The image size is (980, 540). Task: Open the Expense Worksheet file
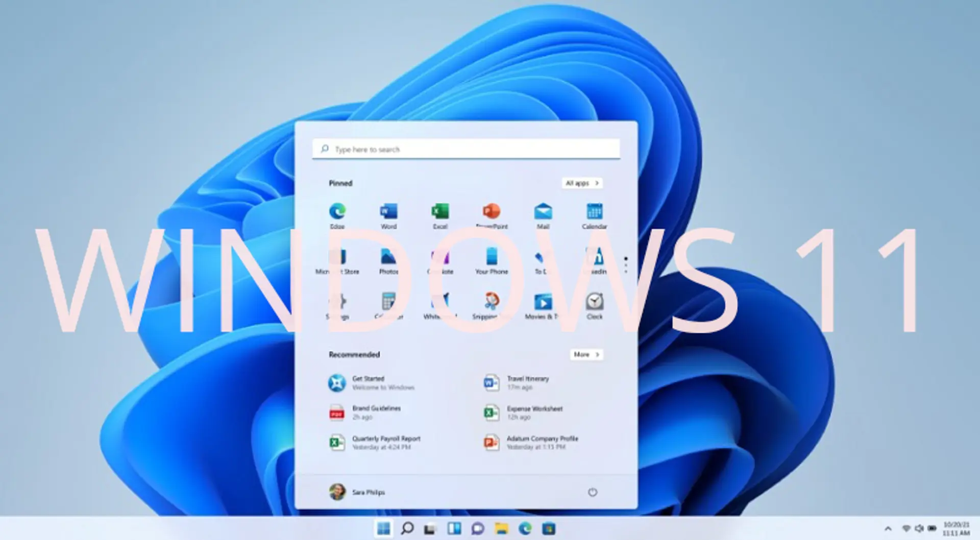click(x=523, y=412)
